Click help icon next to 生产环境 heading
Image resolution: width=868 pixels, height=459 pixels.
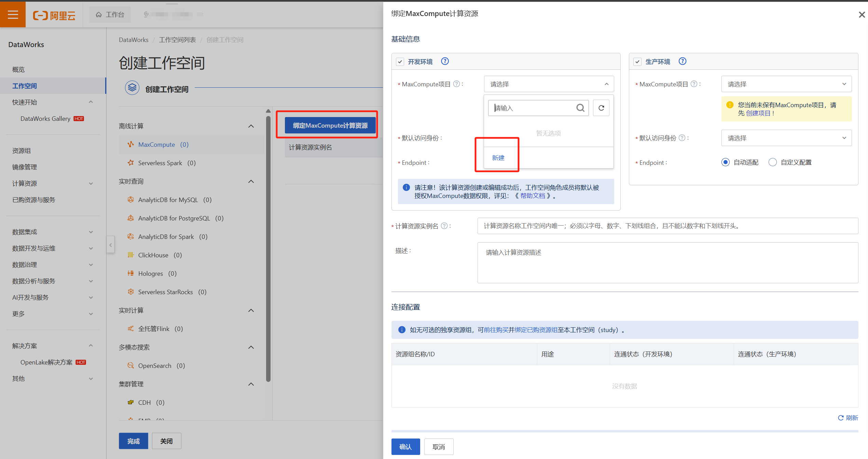[x=682, y=61]
